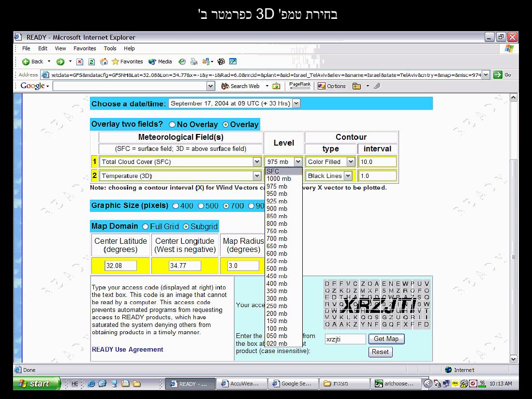Click the History toolbar icon
This screenshot has width=532, height=399.
182,62
